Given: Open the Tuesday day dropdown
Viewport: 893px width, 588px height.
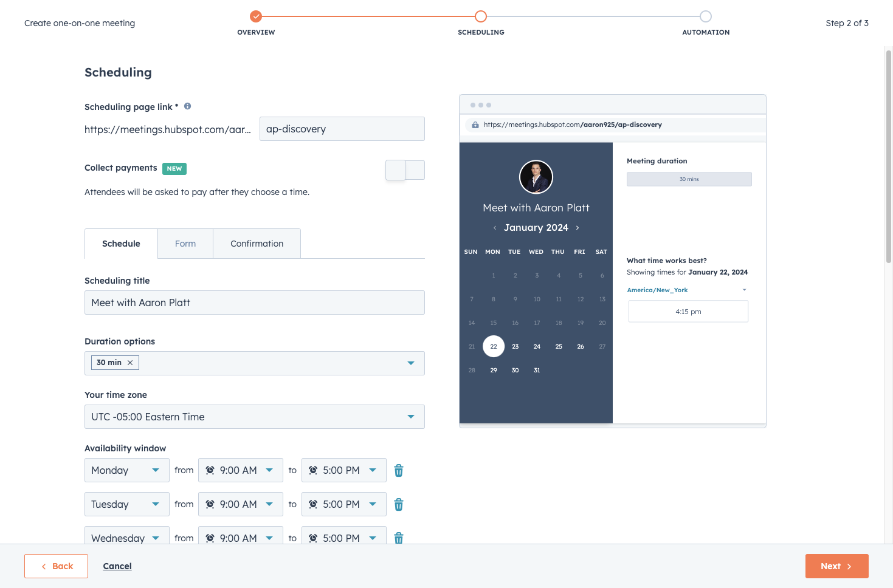Looking at the screenshot, I should (x=127, y=504).
